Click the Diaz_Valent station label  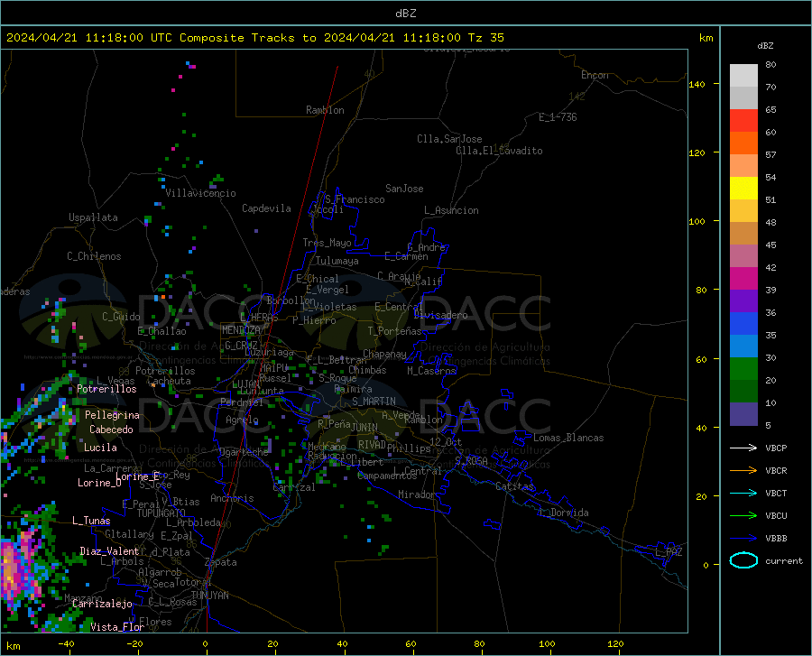point(109,551)
